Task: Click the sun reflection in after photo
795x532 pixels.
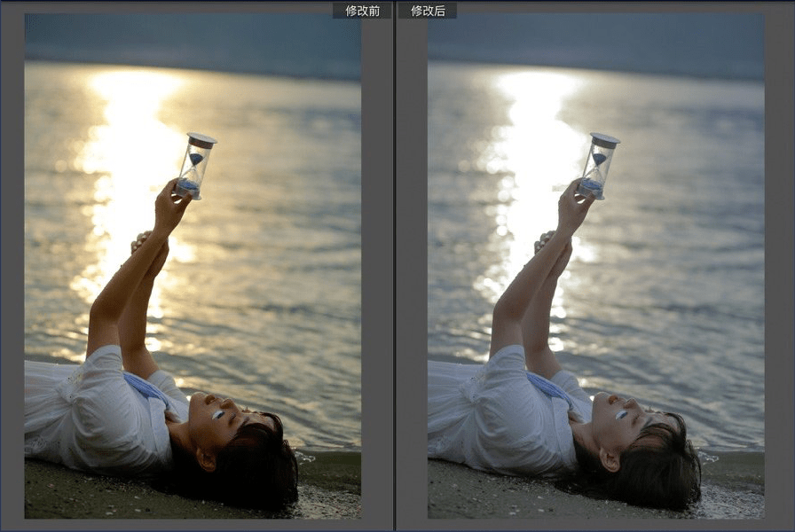Action: click(x=537, y=133)
